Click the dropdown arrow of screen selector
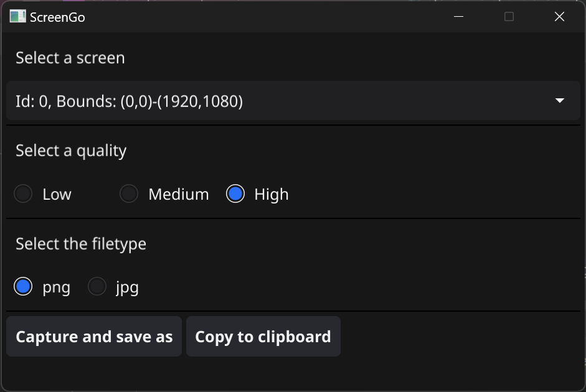 tap(559, 101)
